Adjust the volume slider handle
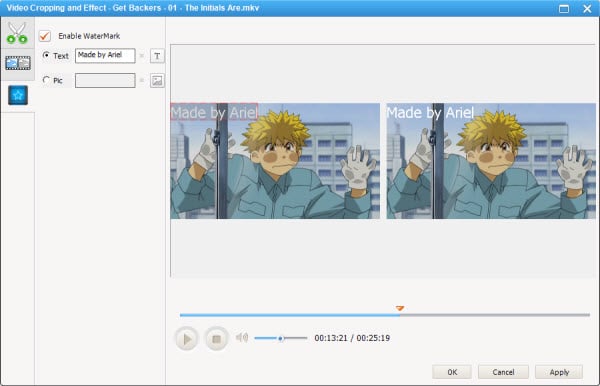The width and height of the screenshot is (600, 386). point(280,338)
